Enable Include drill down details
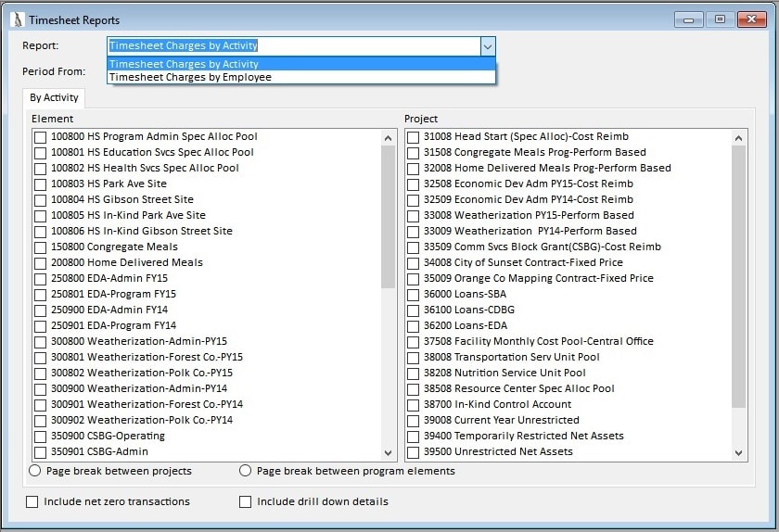The height and width of the screenshot is (532, 779). click(x=246, y=501)
